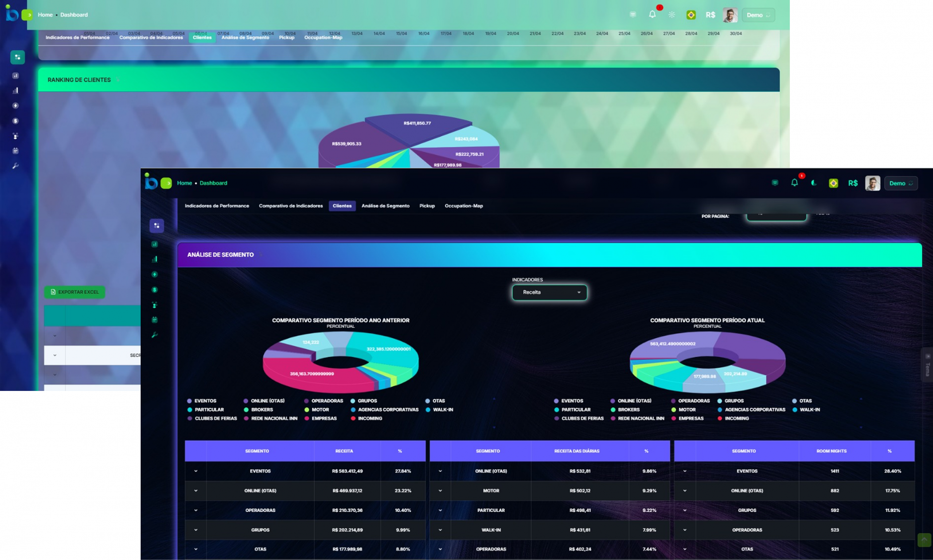Switch to Análise de Segmento tab in the dark dashboard
The image size is (933, 560).
click(x=385, y=205)
